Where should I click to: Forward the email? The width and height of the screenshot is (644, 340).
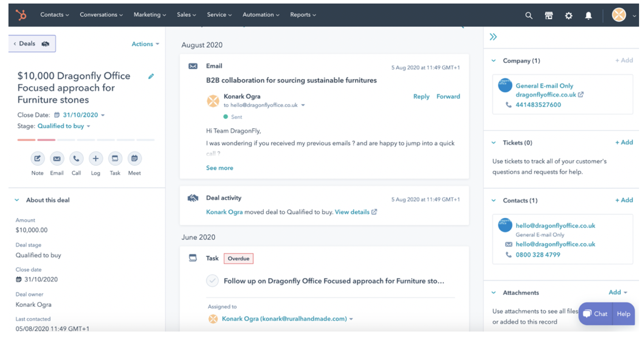pos(448,96)
